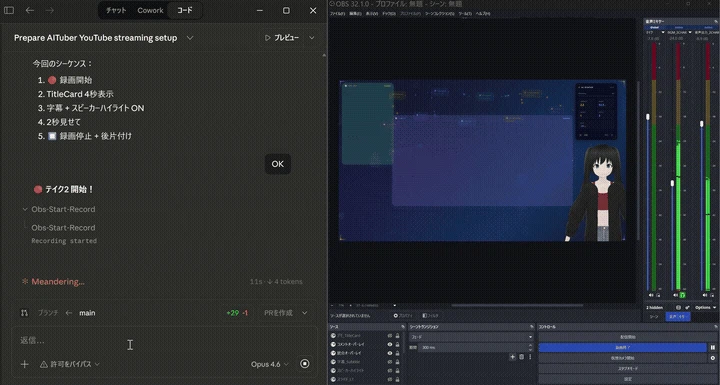
Task: Click the 'Recording started' output text
Action: pyautogui.click(x=64, y=241)
